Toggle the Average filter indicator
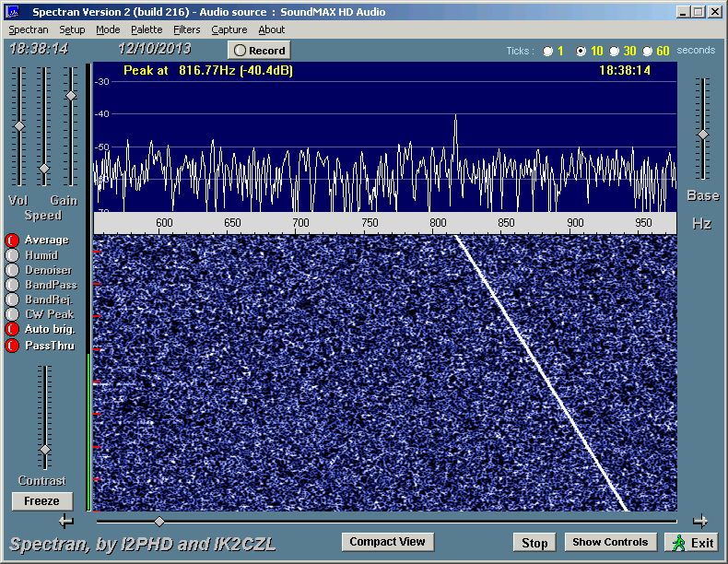Image resolution: width=728 pixels, height=564 pixels. (x=12, y=241)
